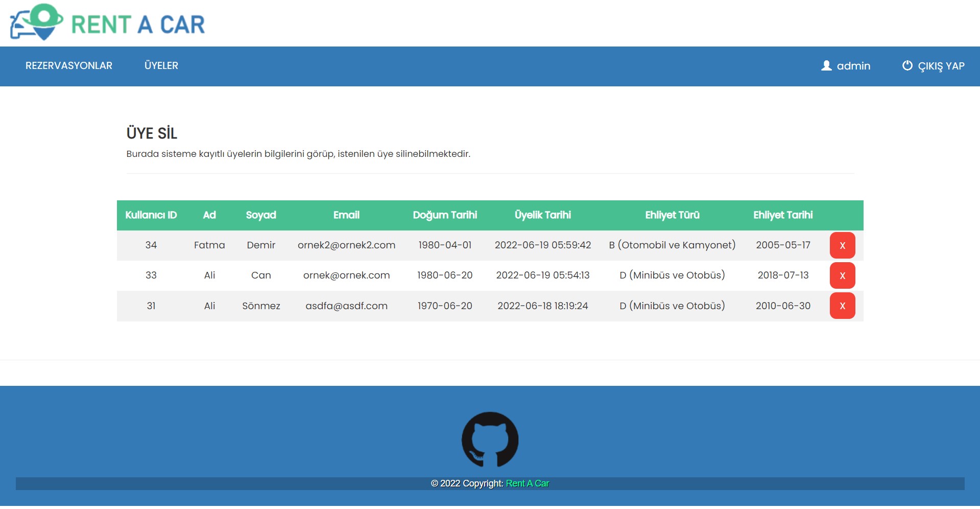Open the Rent A Car footer link
980x509 pixels.
click(x=528, y=483)
